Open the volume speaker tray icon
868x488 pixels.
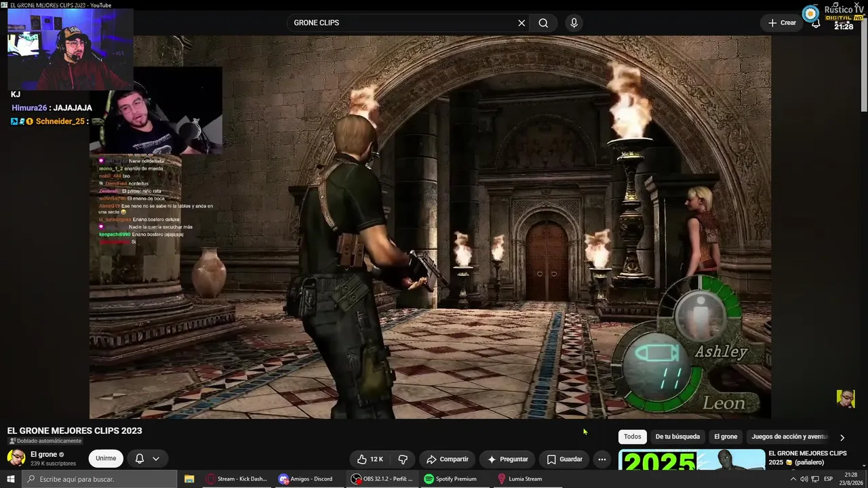804,479
